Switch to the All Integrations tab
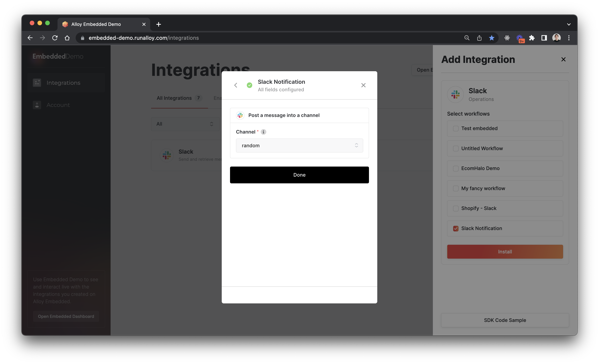This screenshot has height=364, width=599. click(174, 98)
